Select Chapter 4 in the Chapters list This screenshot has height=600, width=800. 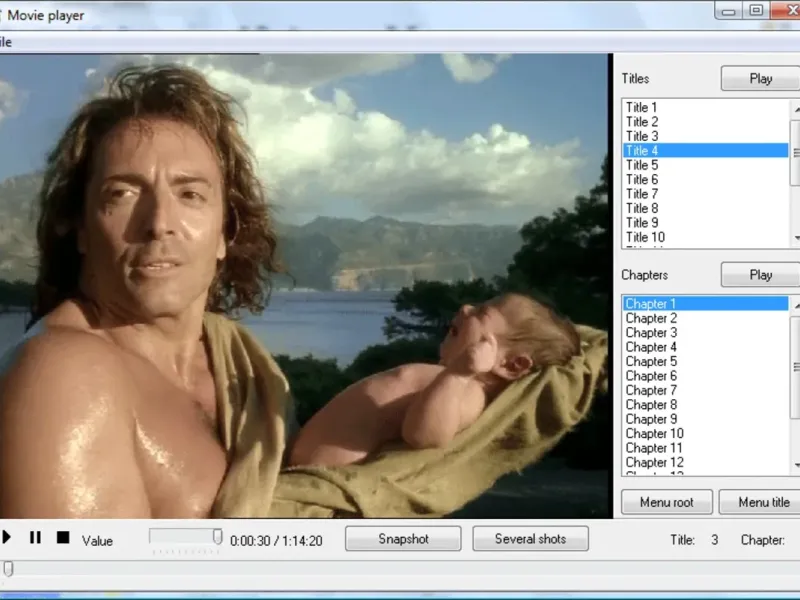pyautogui.click(x=705, y=347)
